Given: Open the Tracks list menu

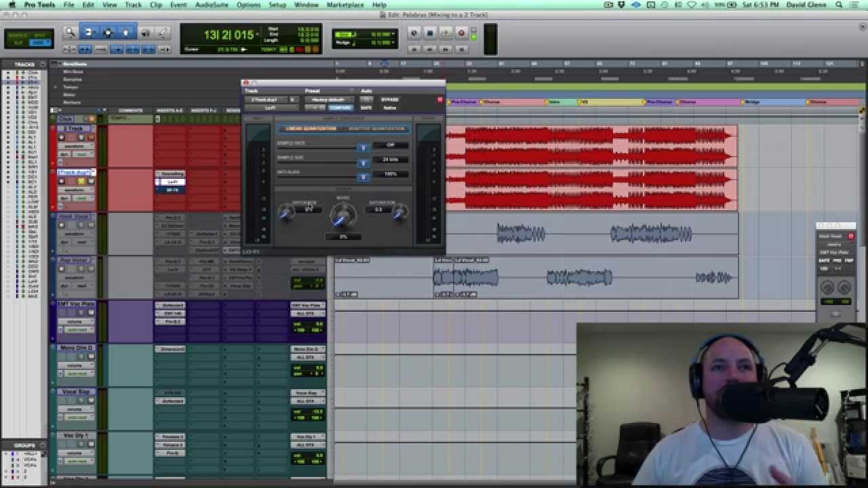Looking at the screenshot, I should pyautogui.click(x=43, y=64).
